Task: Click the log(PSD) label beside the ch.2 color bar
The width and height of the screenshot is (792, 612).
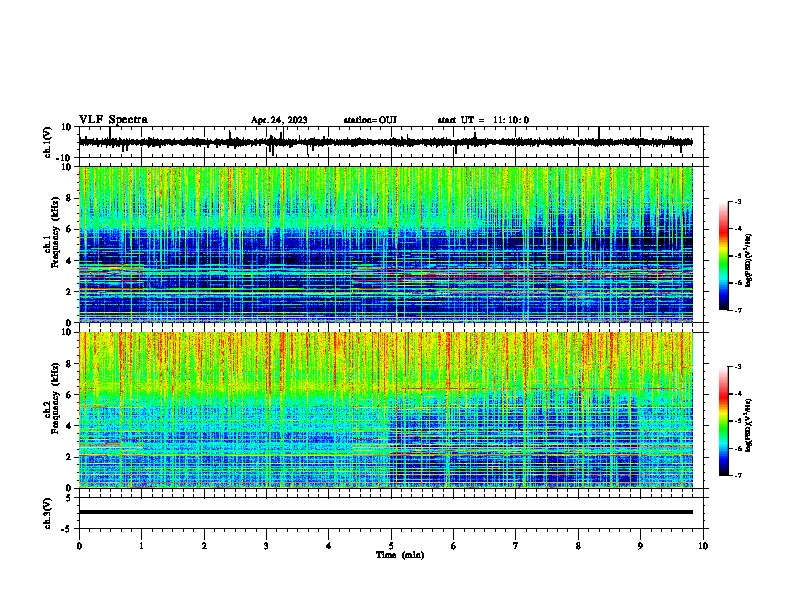Action: (749, 426)
